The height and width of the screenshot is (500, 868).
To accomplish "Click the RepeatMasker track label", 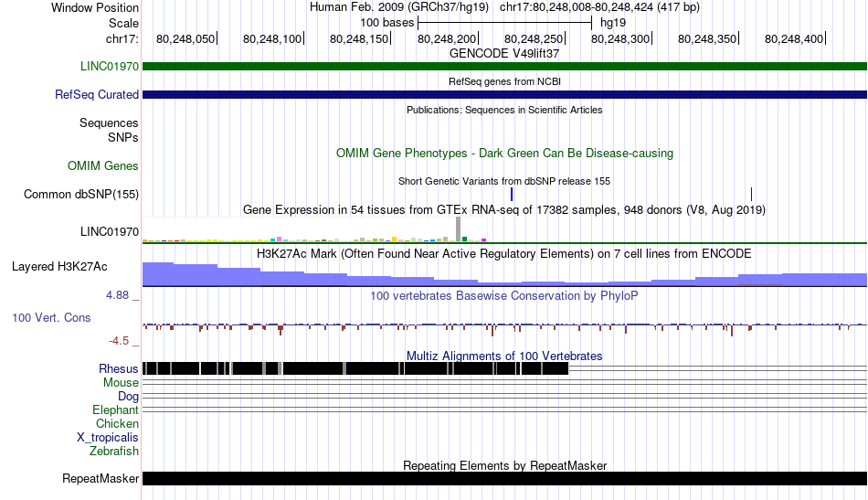I will (x=101, y=478).
